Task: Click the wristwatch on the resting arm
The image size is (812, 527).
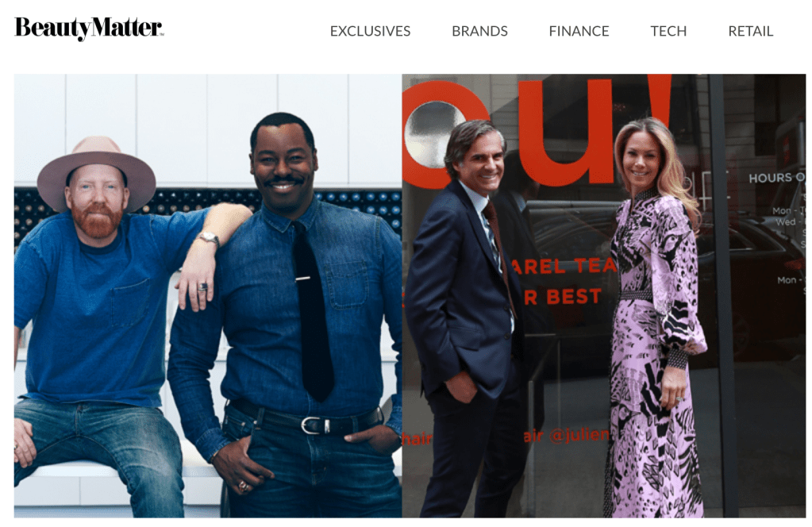Action: 209,238
